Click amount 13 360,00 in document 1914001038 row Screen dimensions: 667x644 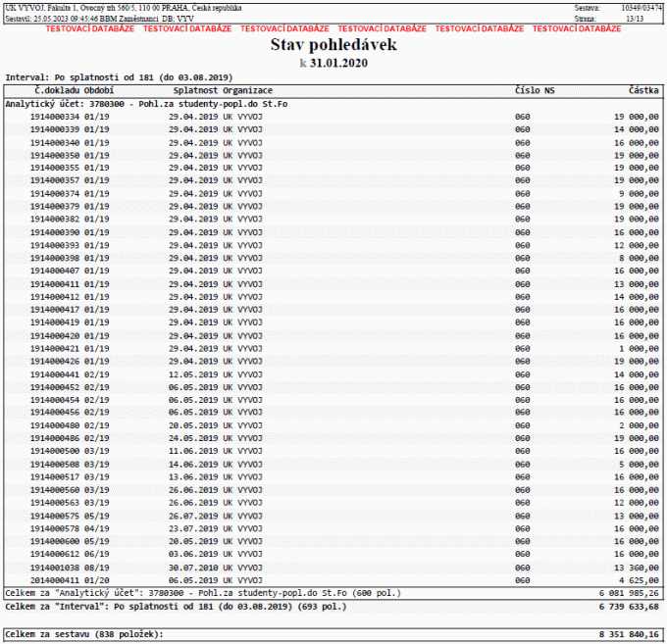[637, 568]
